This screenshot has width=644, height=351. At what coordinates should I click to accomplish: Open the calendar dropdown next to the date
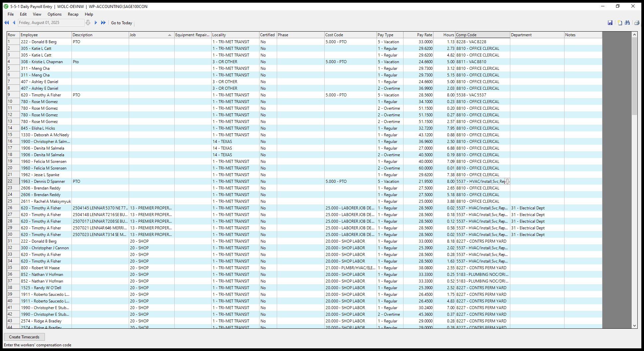point(88,22)
